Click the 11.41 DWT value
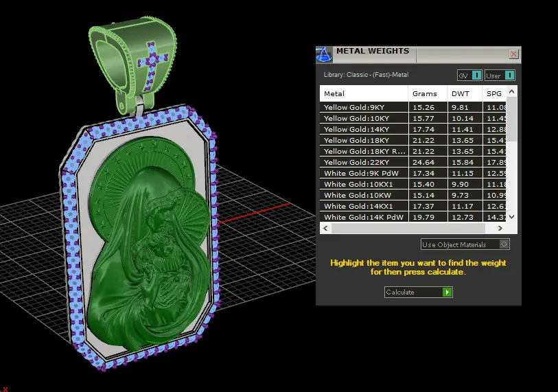Screen dimensions: 558x392 click(x=463, y=129)
